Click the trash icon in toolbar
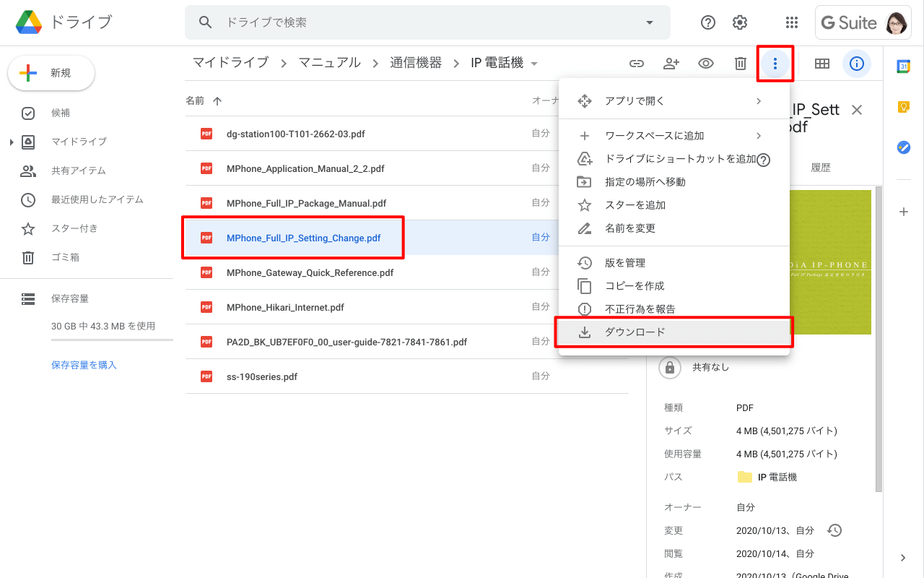The width and height of the screenshot is (924, 578). pos(741,64)
